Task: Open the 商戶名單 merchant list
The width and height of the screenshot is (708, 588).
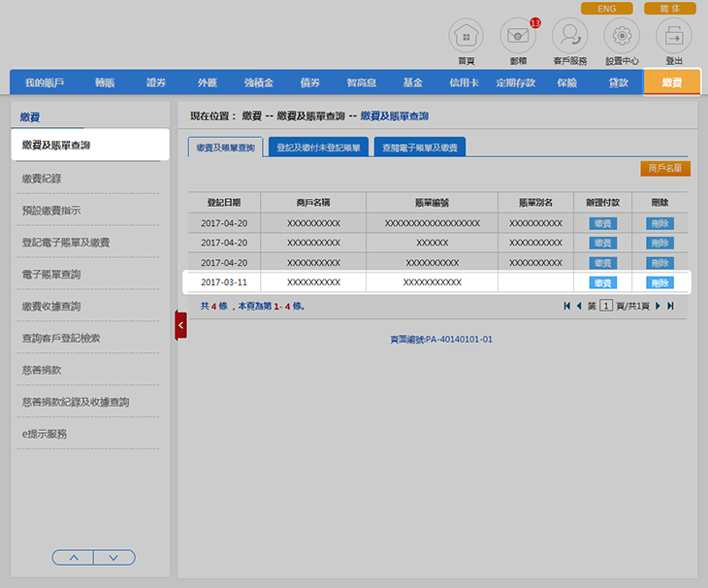Action: click(x=664, y=168)
